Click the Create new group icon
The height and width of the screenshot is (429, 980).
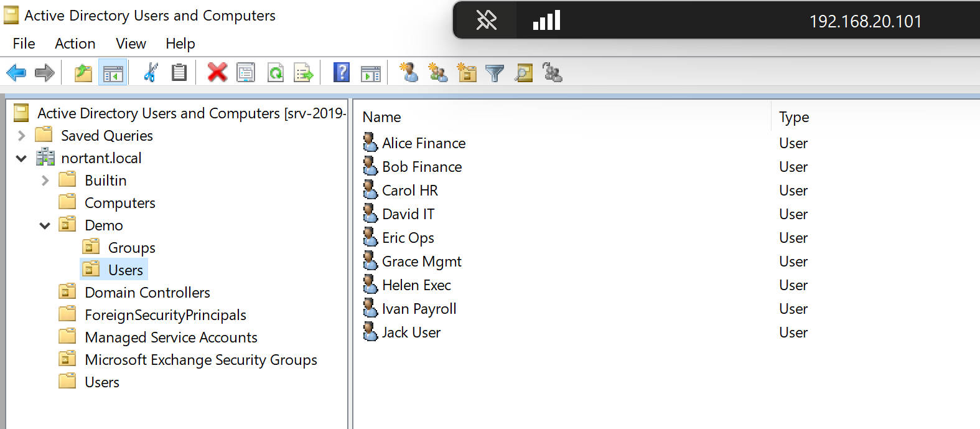438,73
